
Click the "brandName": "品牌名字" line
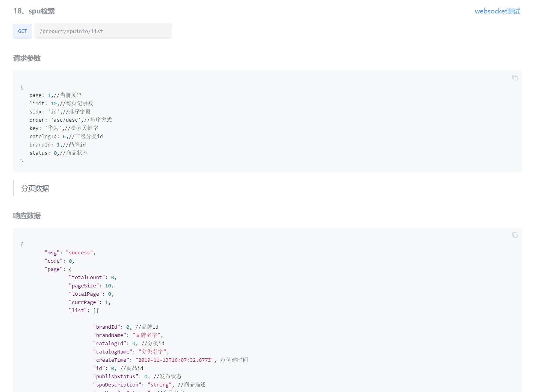128,335
